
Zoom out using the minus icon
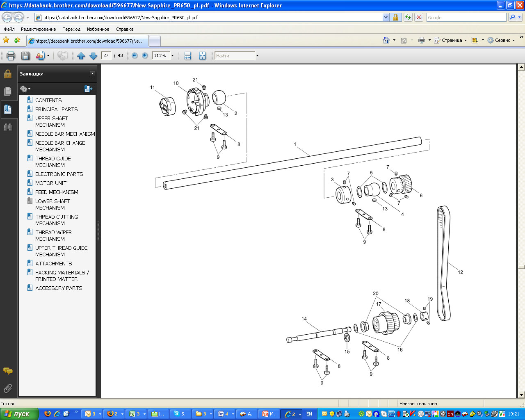point(135,55)
